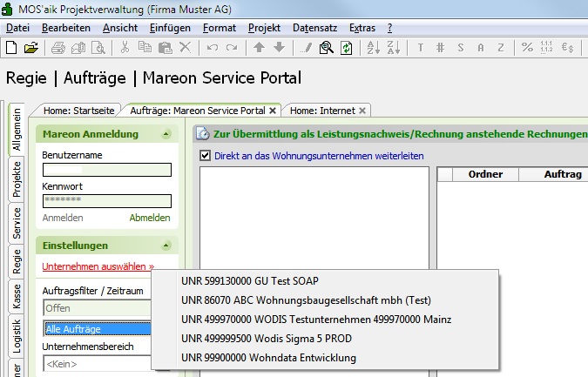The width and height of the screenshot is (588, 377).
Task: Click the Print preview magnifier icon
Action: tap(98, 48)
